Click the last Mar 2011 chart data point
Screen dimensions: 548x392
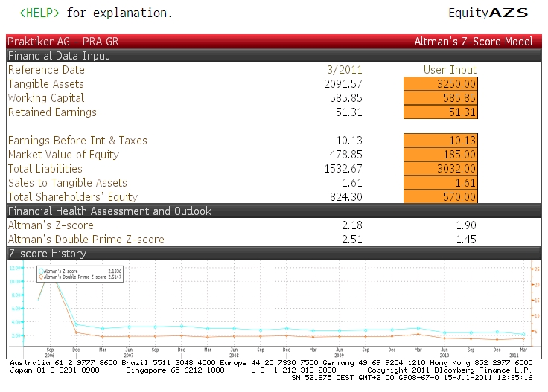coord(523,335)
